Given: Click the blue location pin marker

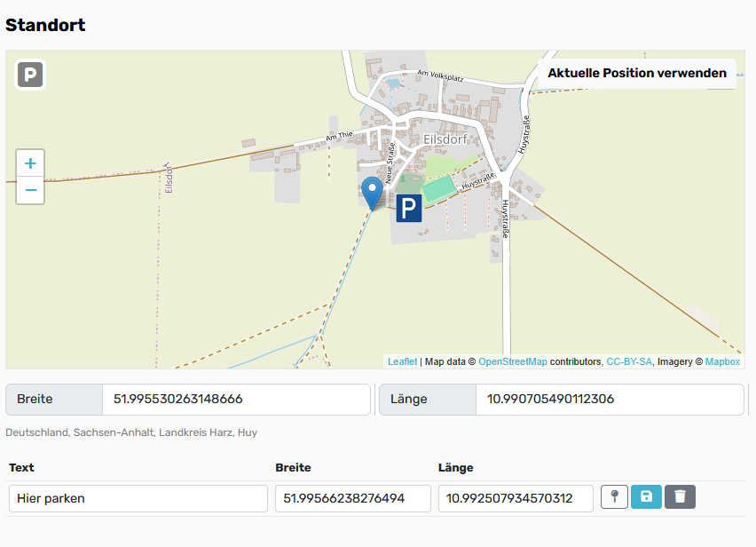Looking at the screenshot, I should pos(373,192).
